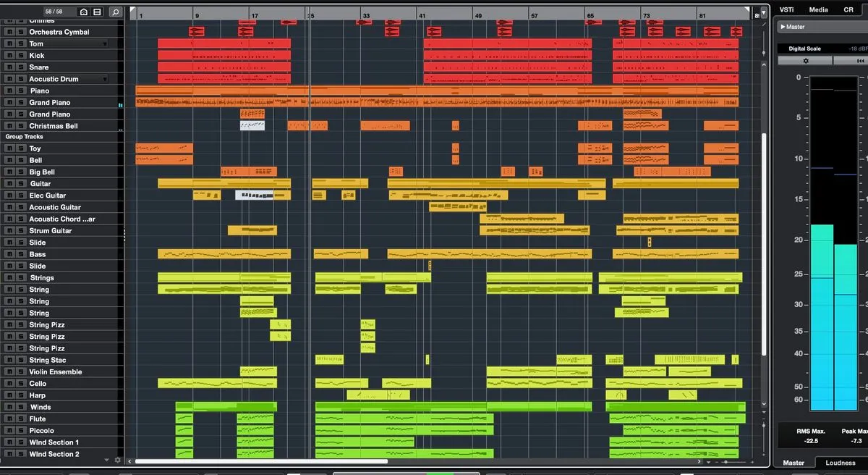Screen dimensions: 868x475
Task: Expand the Master section in right panel
Action: (782, 27)
